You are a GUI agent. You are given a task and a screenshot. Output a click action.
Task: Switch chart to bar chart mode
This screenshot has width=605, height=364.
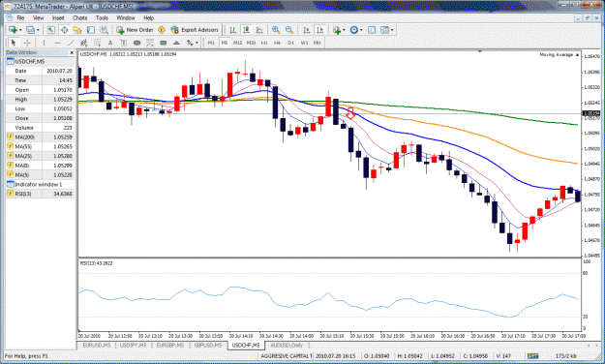coord(232,30)
